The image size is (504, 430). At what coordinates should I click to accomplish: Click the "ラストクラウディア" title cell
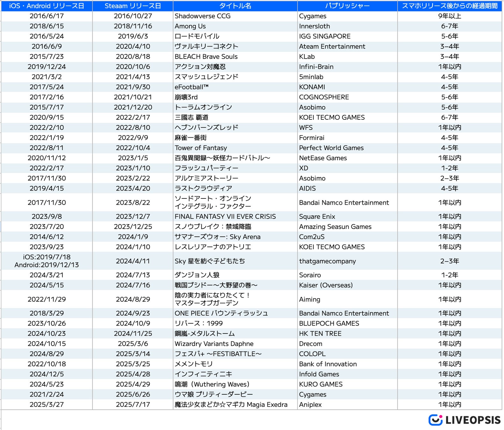[235, 189]
